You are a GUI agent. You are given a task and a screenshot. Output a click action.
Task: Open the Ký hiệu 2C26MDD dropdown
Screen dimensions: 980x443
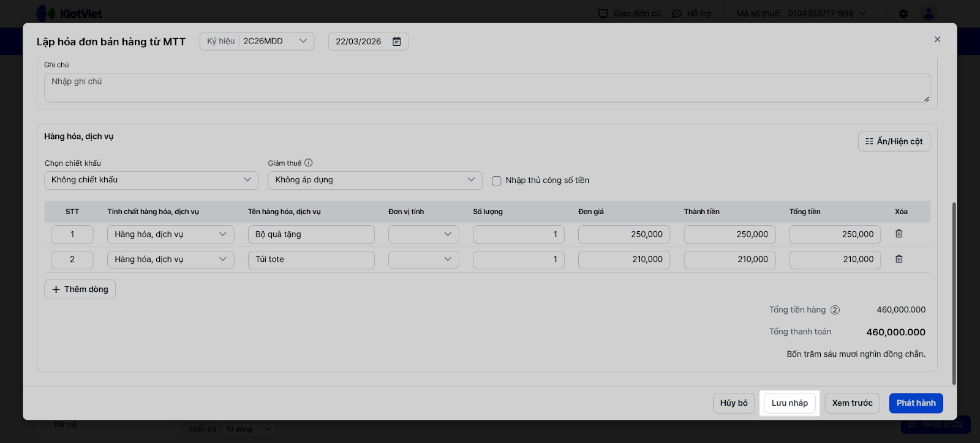click(257, 41)
